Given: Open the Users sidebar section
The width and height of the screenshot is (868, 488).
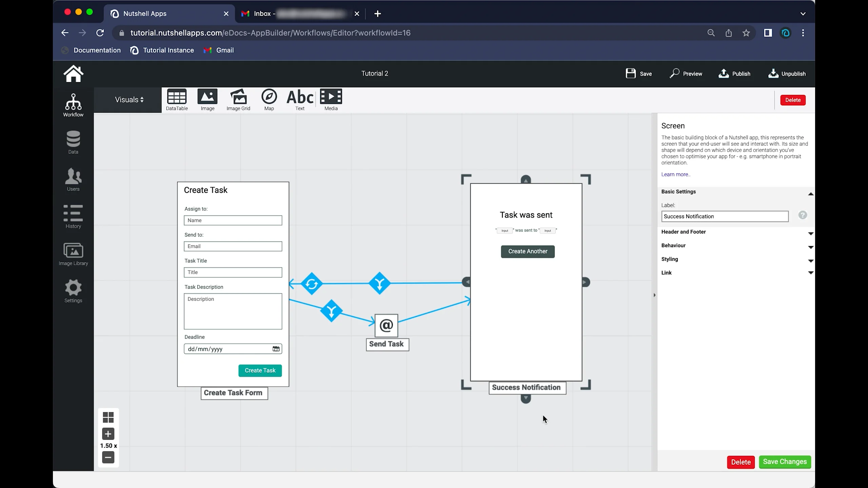Looking at the screenshot, I should [x=73, y=180].
